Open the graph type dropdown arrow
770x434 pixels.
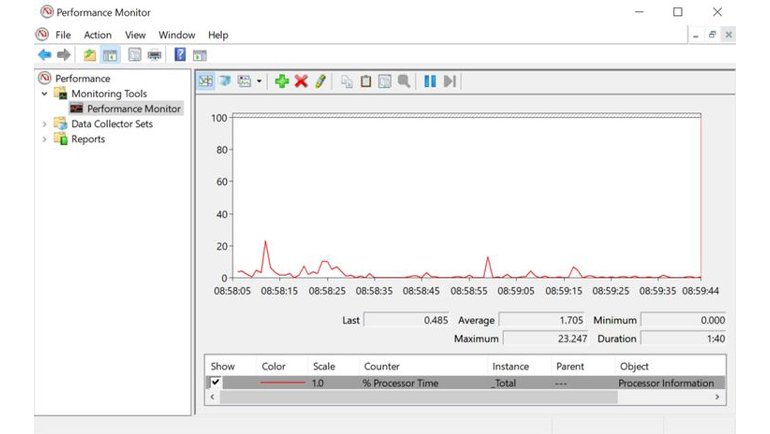tap(259, 81)
